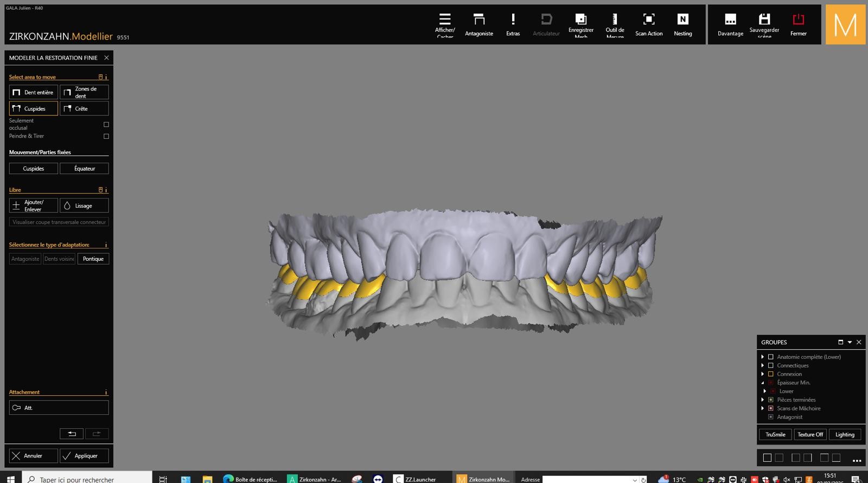Image resolution: width=868 pixels, height=483 pixels.
Task: Open the Windows Start menu
Action: [11, 479]
